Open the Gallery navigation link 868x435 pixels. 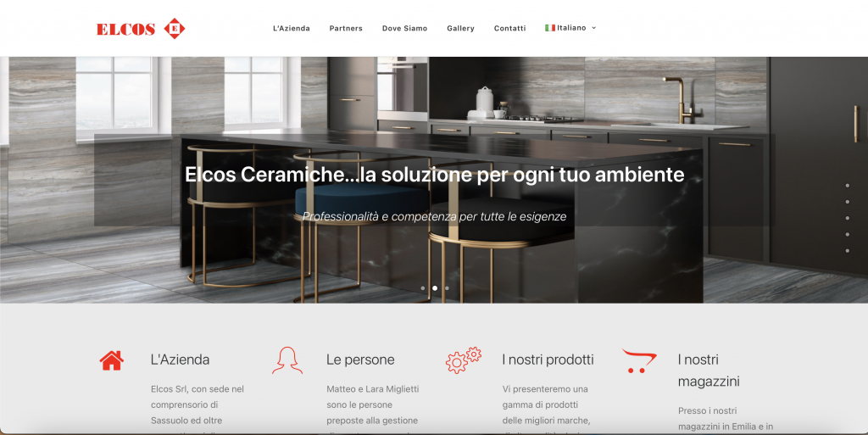pyautogui.click(x=460, y=28)
